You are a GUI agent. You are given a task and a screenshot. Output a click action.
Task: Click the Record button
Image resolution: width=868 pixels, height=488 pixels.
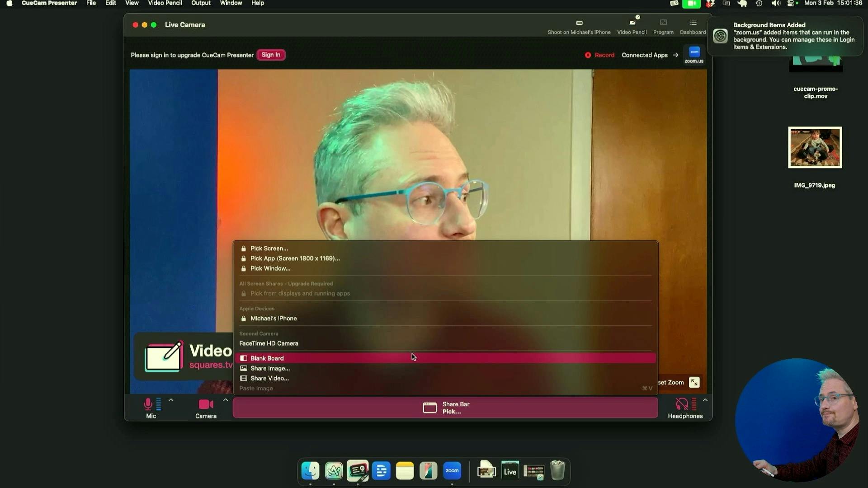(x=599, y=55)
